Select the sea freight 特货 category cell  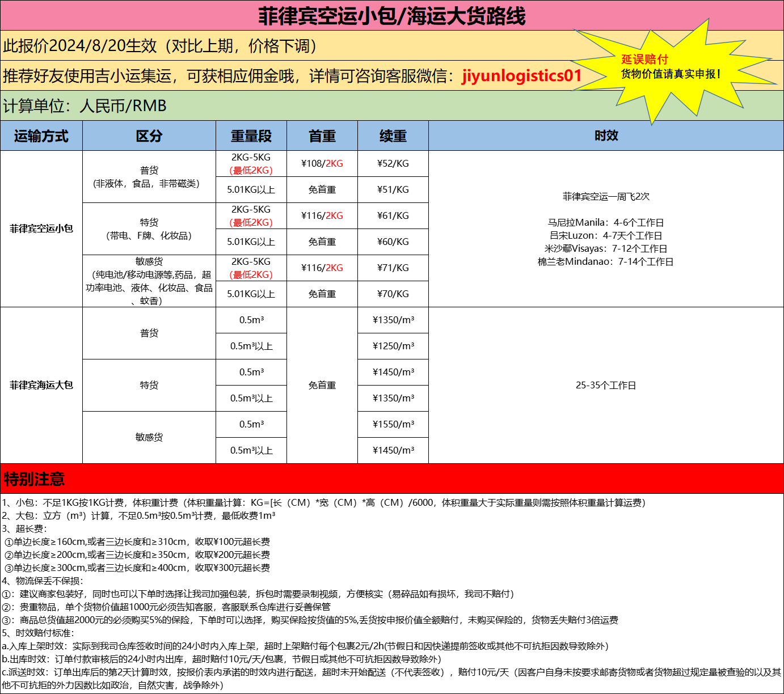click(x=149, y=385)
